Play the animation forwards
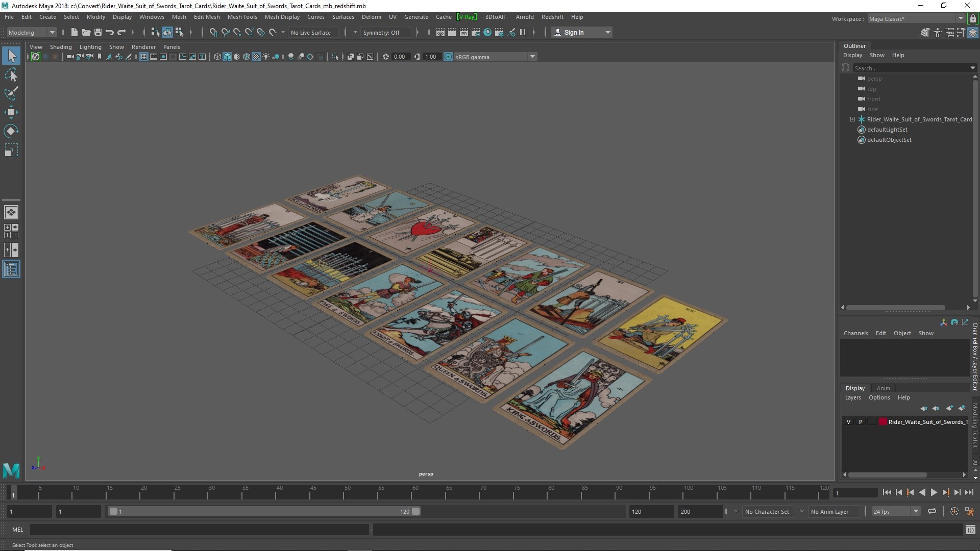 tap(934, 492)
